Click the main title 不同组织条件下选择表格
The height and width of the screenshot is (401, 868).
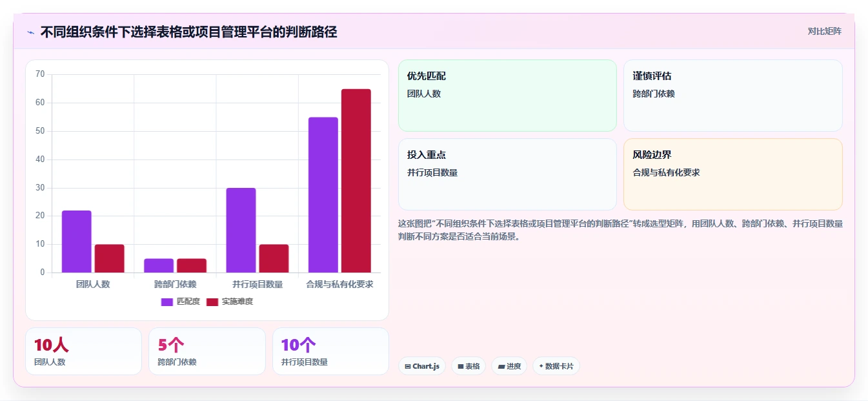pos(188,32)
